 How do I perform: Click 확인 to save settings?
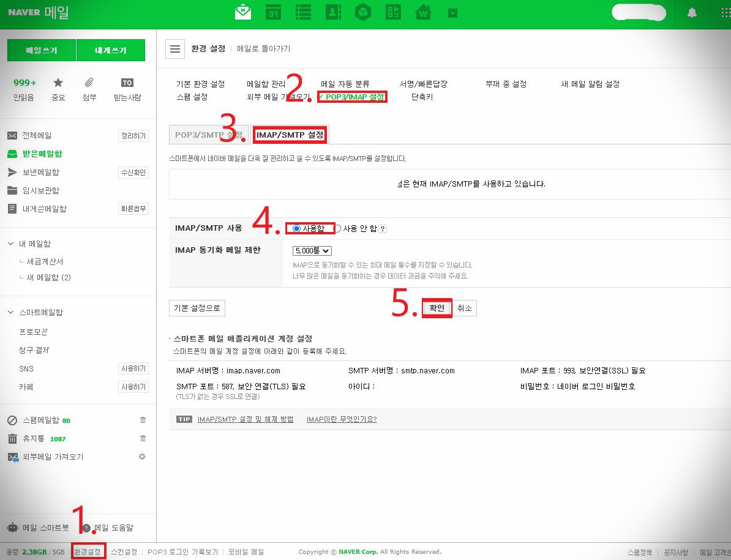tap(437, 308)
